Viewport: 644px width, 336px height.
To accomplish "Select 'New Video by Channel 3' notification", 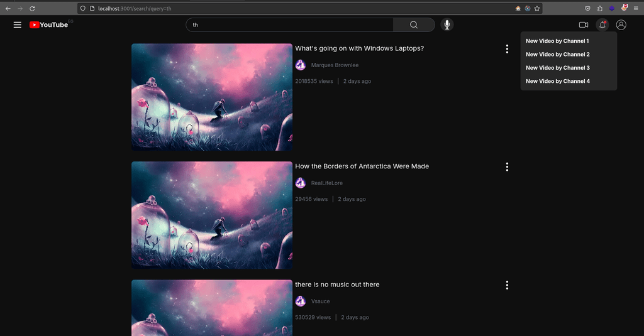I will pos(558,68).
